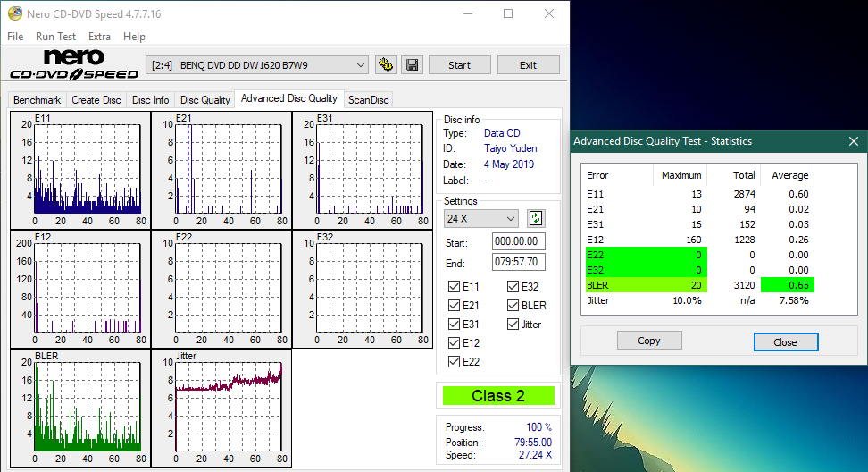868x472 pixels.
Task: Click the Data CD type value
Action: (x=502, y=133)
